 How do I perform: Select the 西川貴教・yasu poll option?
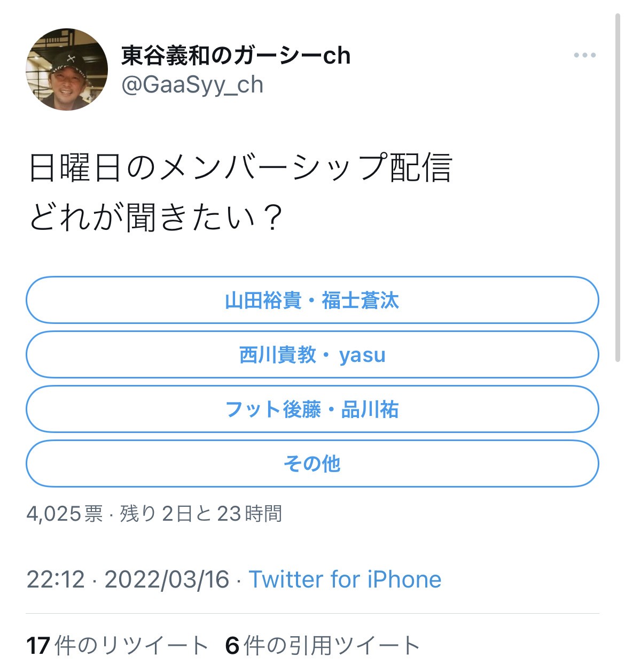(x=312, y=355)
